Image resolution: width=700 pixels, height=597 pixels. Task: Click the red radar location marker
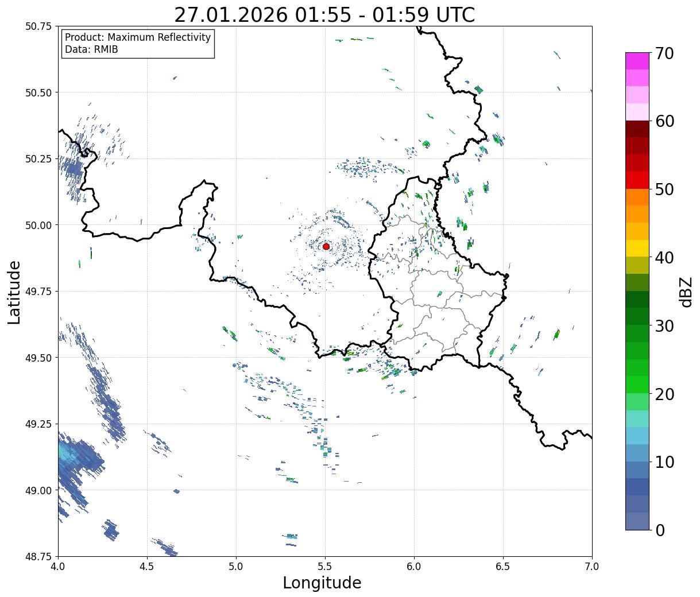point(326,246)
